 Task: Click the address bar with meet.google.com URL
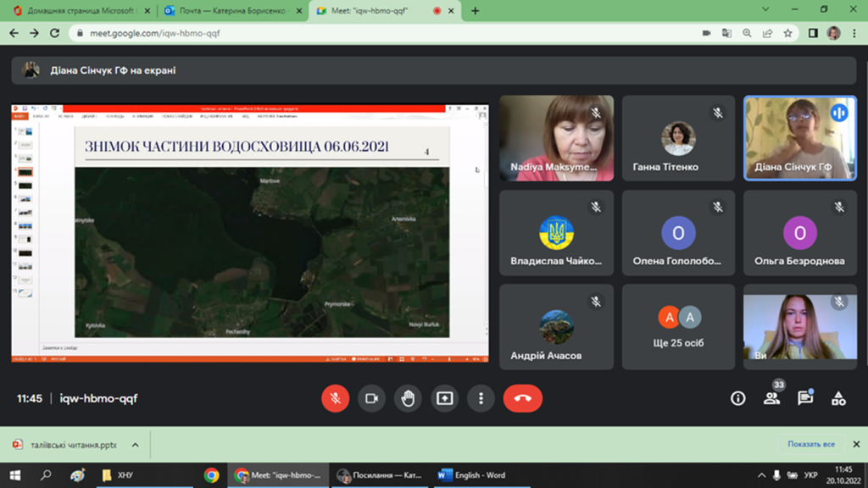pyautogui.click(x=381, y=33)
